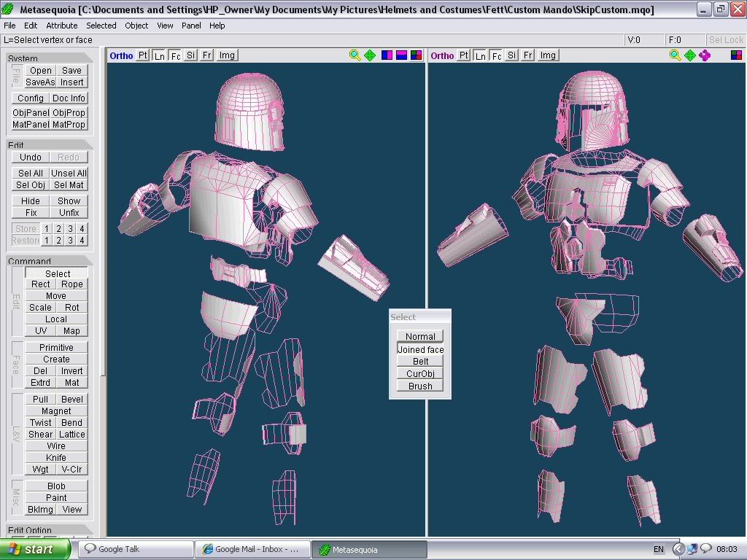The image size is (747, 560).
Task: Collapse the Command panel section
Action: pos(50,261)
